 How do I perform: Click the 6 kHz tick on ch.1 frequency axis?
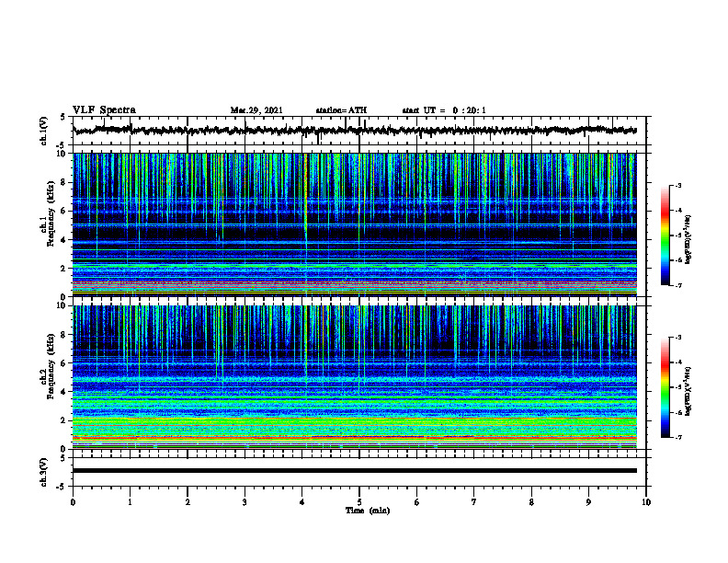64,211
